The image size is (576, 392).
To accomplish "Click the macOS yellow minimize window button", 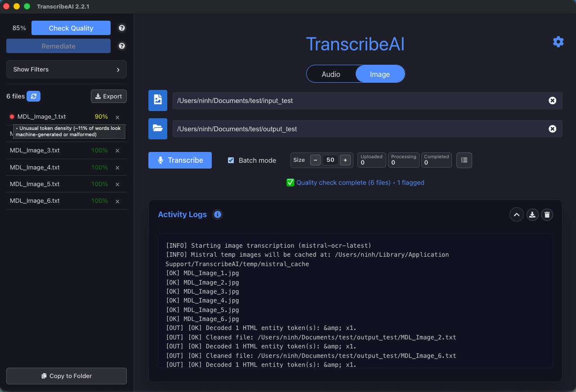I will 17,6.
